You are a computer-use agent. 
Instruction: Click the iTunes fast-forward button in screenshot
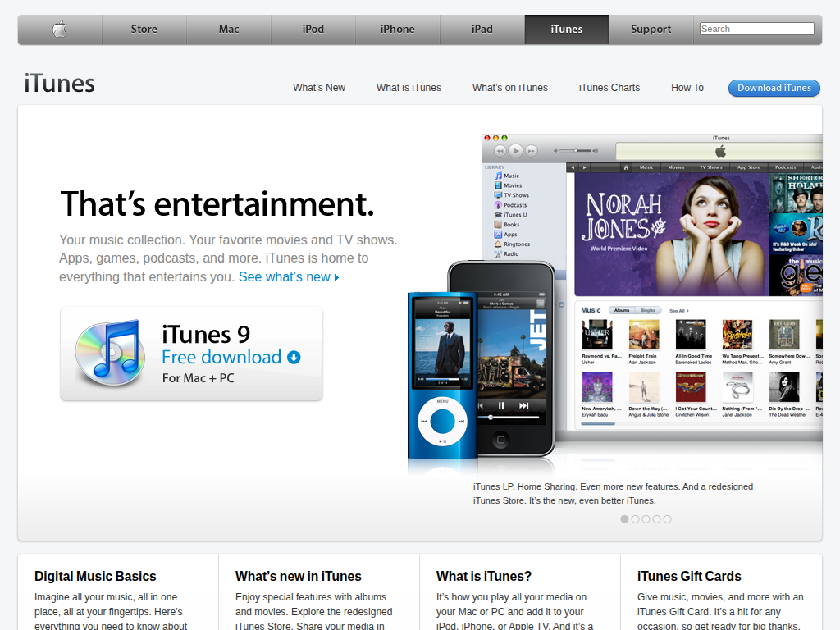pos(531,151)
